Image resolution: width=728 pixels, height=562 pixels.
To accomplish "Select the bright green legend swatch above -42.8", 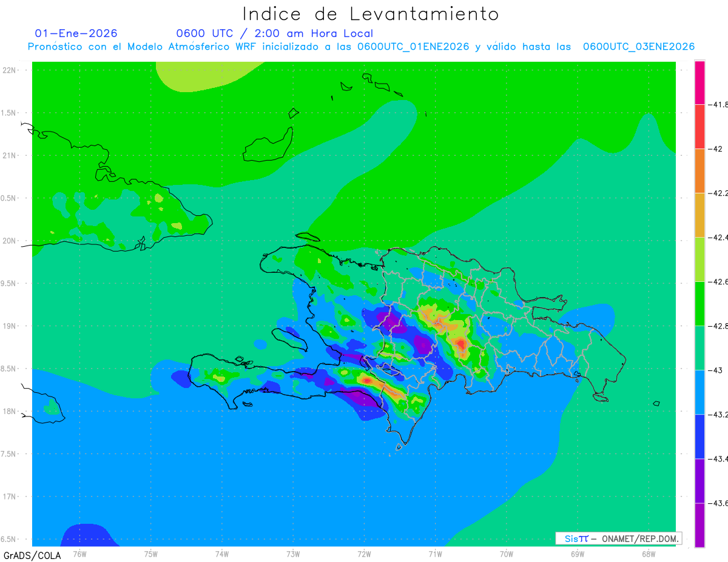I will pyautogui.click(x=699, y=303).
